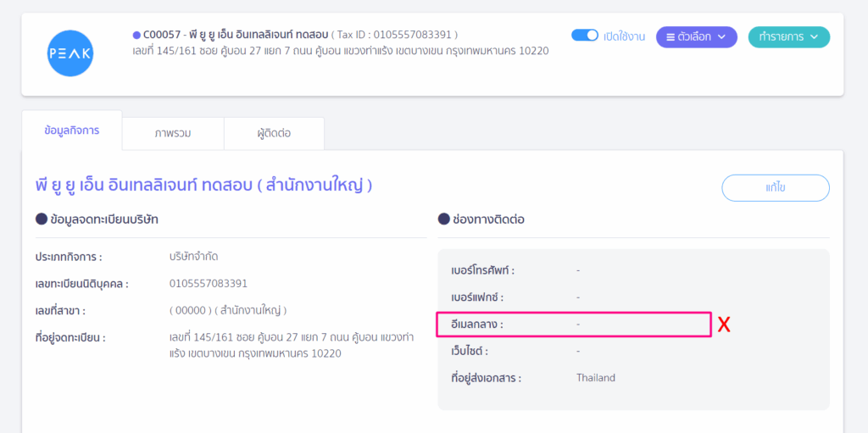Toggle the เปิดใช้งาน switch
Viewport: 868px width, 433px height.
click(x=585, y=36)
